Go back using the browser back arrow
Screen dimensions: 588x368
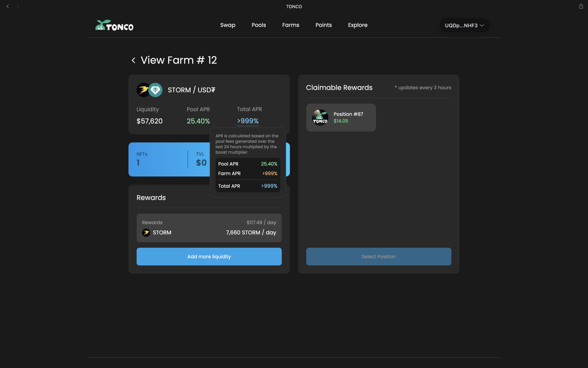8,6
